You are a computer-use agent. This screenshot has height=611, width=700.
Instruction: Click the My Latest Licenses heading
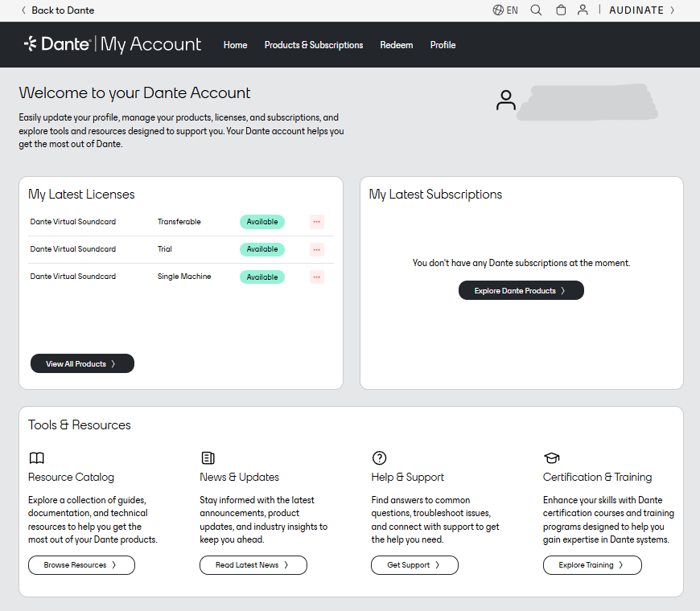(81, 195)
